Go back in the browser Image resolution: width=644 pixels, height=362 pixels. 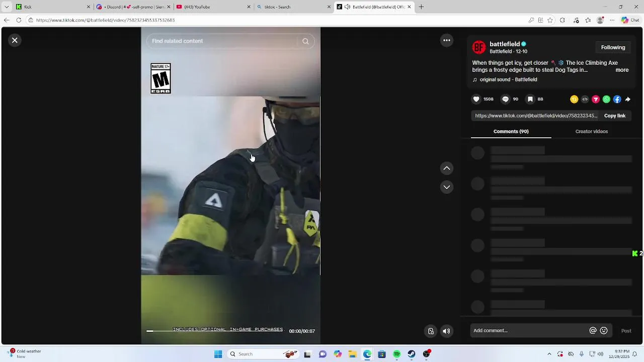[7, 20]
